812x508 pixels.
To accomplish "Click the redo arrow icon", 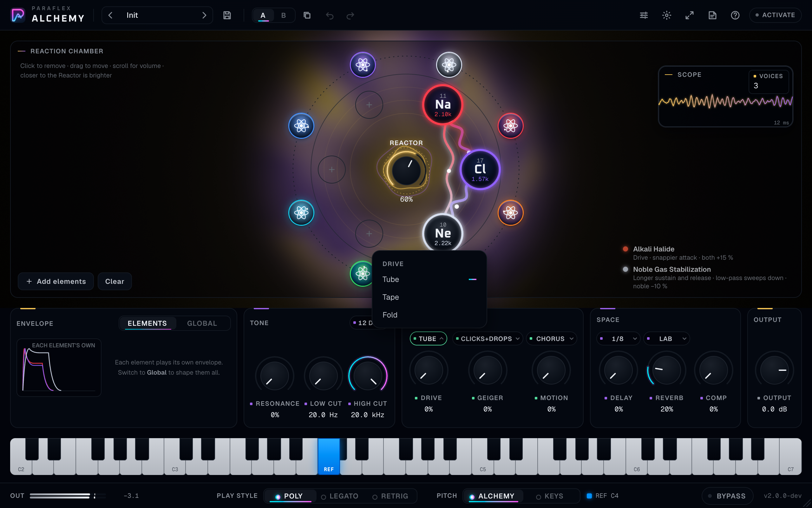I will (x=350, y=16).
